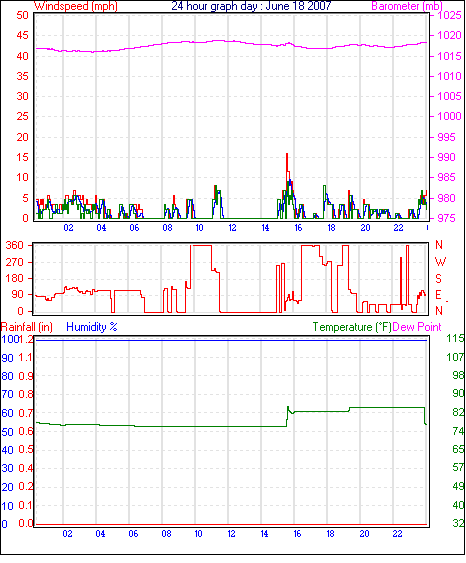The width and height of the screenshot is (466, 563).
Task: Click the '50' value on the windspeed axis
Action: pyautogui.click(x=22, y=15)
